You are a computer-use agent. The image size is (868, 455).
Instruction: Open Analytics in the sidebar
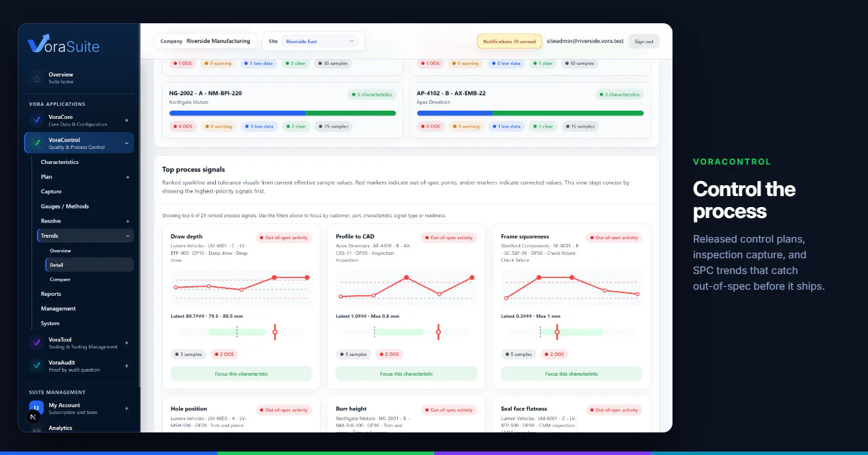pos(61,428)
